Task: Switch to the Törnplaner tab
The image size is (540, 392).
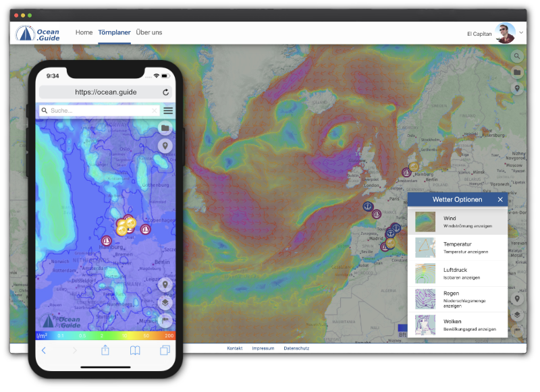Action: click(x=114, y=32)
